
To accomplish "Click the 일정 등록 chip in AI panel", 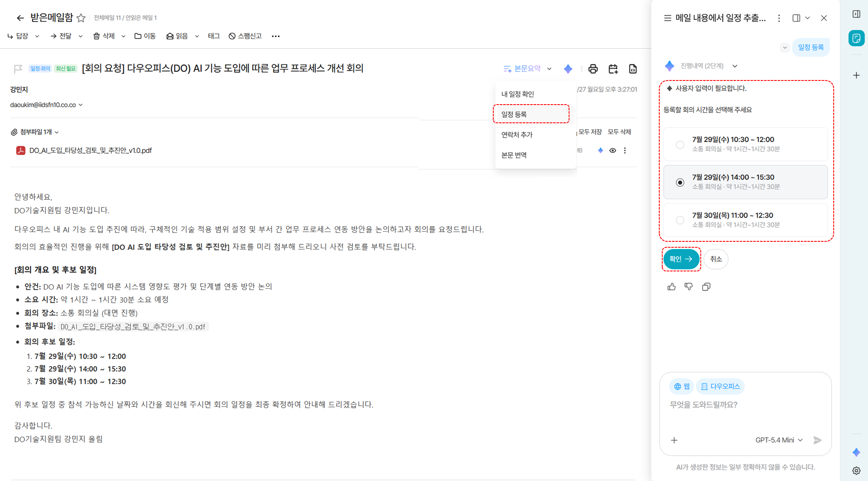I will [811, 47].
